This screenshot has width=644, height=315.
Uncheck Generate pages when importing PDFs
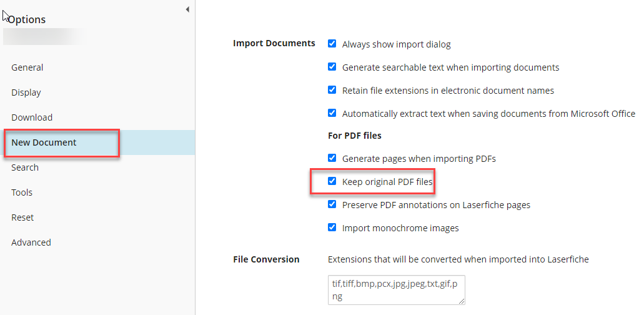332,159
